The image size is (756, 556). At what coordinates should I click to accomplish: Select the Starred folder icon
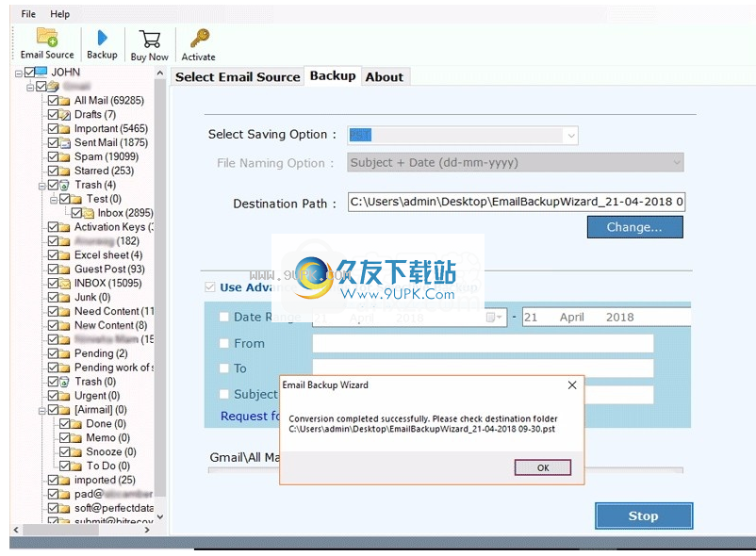click(64, 171)
